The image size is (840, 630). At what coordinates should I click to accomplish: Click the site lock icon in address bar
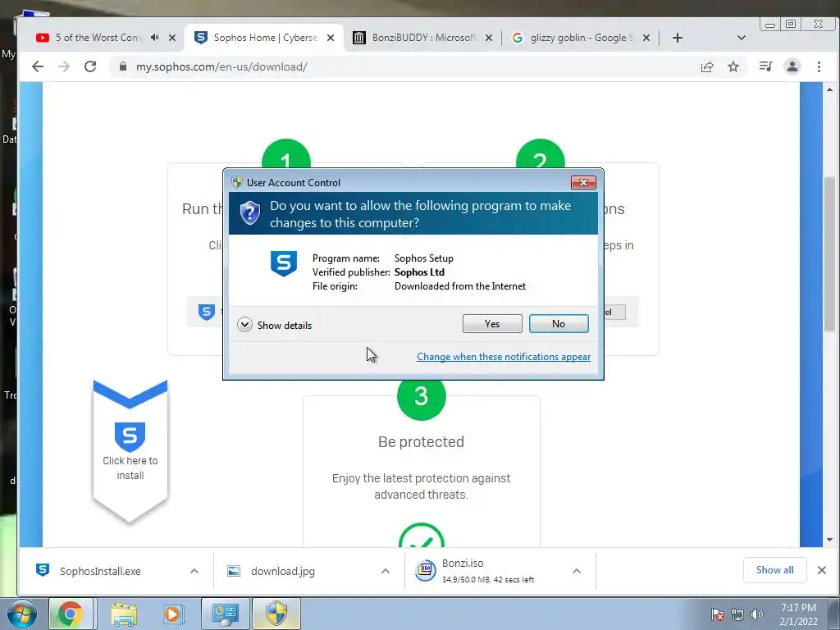pos(123,66)
